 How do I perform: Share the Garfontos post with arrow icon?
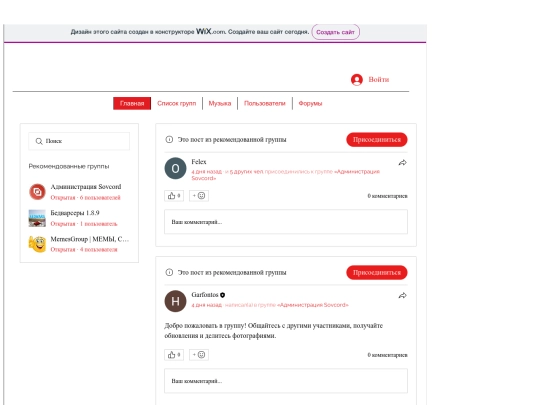[403, 295]
